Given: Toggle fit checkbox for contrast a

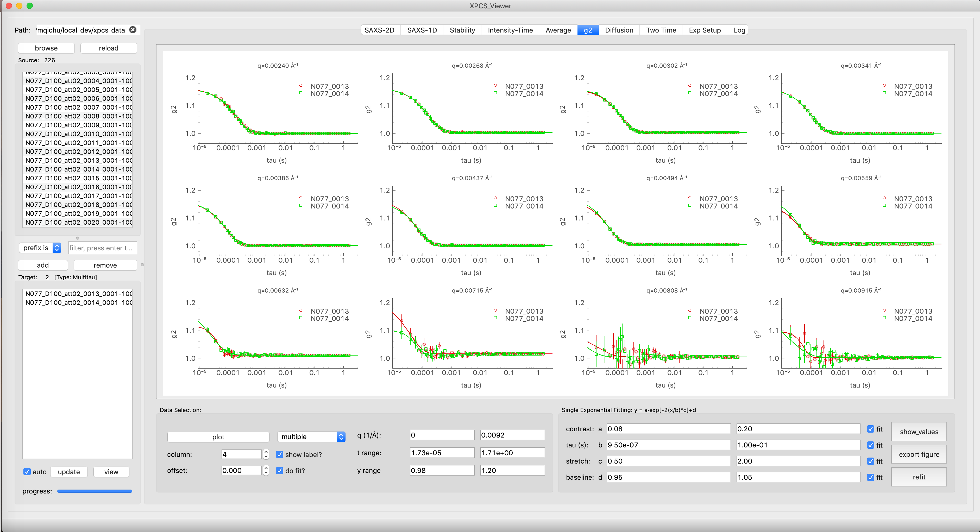Looking at the screenshot, I should (870, 429).
